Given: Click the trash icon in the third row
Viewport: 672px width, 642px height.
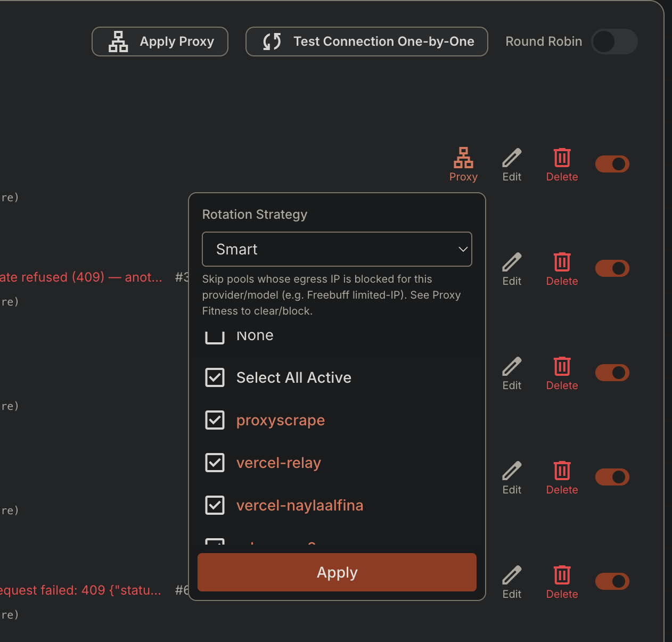Looking at the screenshot, I should click(x=562, y=366).
